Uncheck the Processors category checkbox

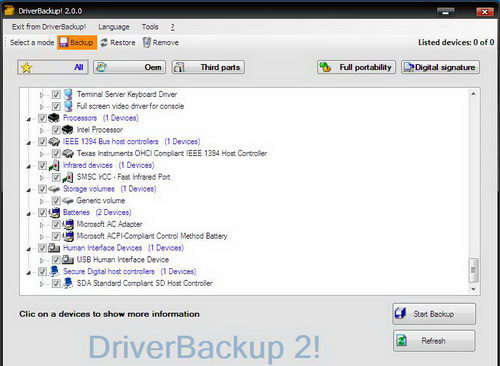click(x=42, y=118)
